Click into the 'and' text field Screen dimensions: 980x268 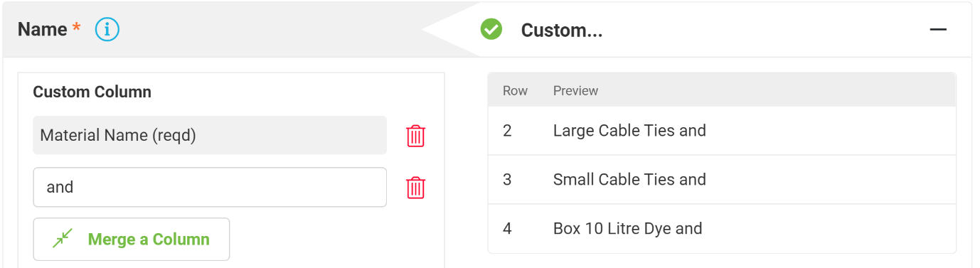(x=210, y=187)
